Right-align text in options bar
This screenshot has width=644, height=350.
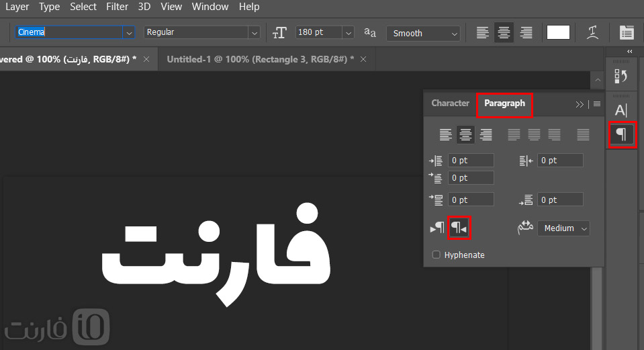[526, 32]
